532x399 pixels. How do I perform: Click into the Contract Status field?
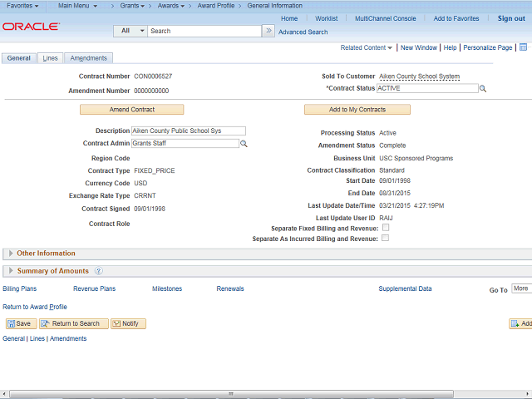[427, 88]
